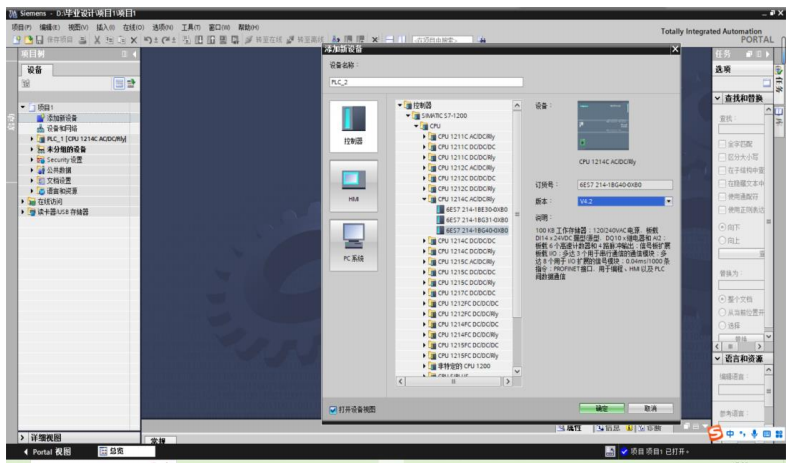
Task: Click the 确定 button in dialog
Action: tap(602, 409)
